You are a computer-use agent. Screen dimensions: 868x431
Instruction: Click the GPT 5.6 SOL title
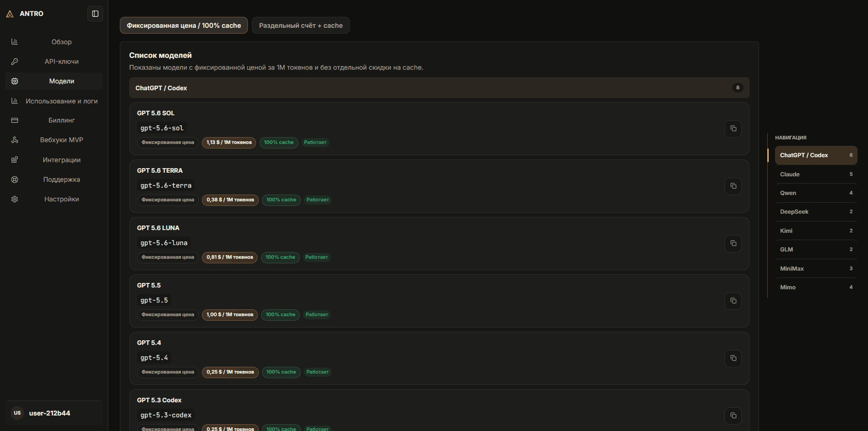[156, 113]
